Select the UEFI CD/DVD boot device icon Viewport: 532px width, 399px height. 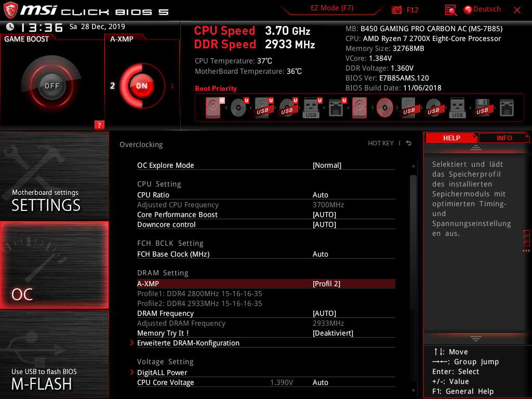click(x=239, y=108)
